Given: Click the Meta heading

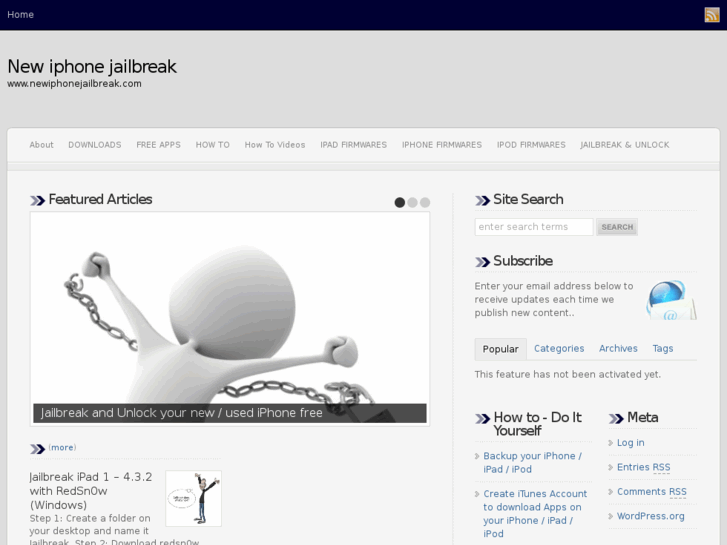Looking at the screenshot, I should coord(642,417).
